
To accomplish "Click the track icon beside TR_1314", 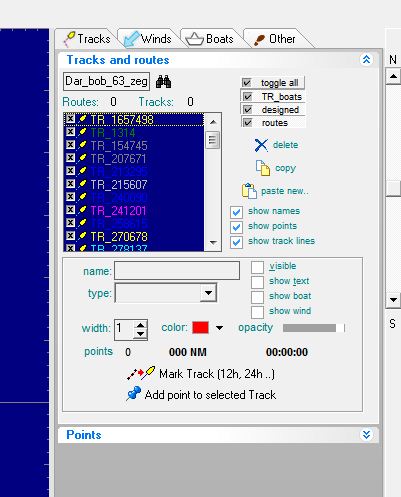I will pos(82,132).
